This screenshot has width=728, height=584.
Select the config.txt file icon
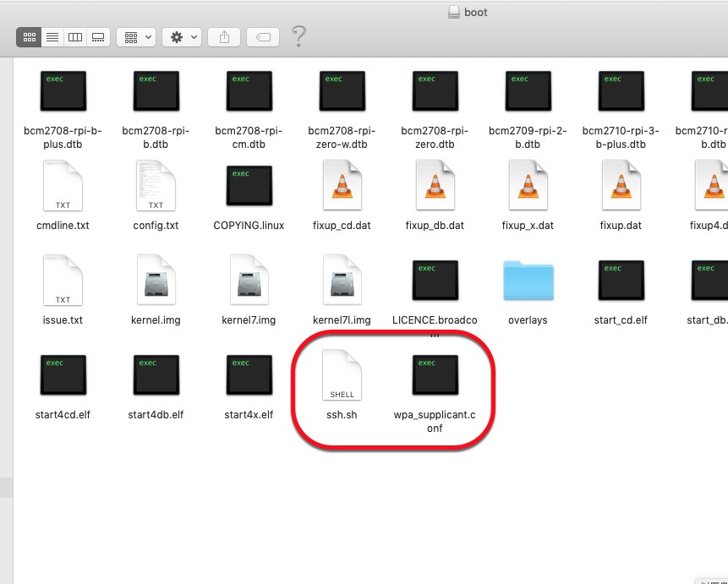[x=156, y=186]
